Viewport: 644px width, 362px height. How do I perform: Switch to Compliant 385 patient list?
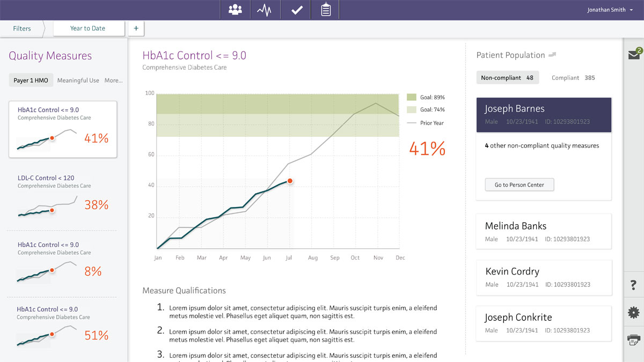573,78
